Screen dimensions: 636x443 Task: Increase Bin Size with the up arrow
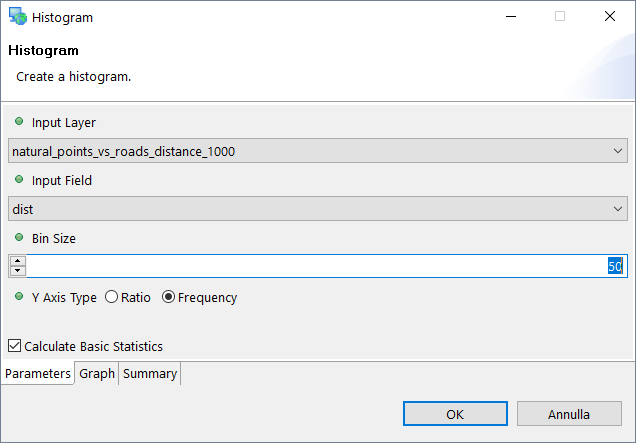17,261
